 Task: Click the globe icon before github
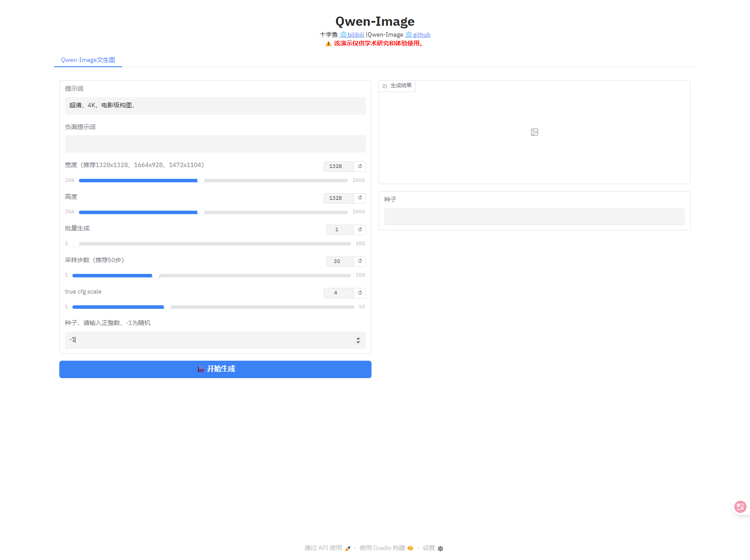409,34
